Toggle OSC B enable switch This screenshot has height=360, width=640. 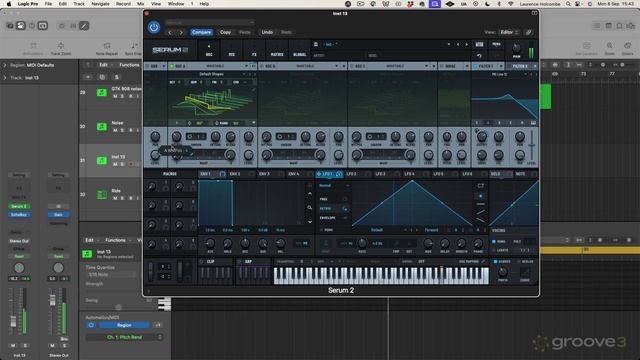tap(262, 66)
